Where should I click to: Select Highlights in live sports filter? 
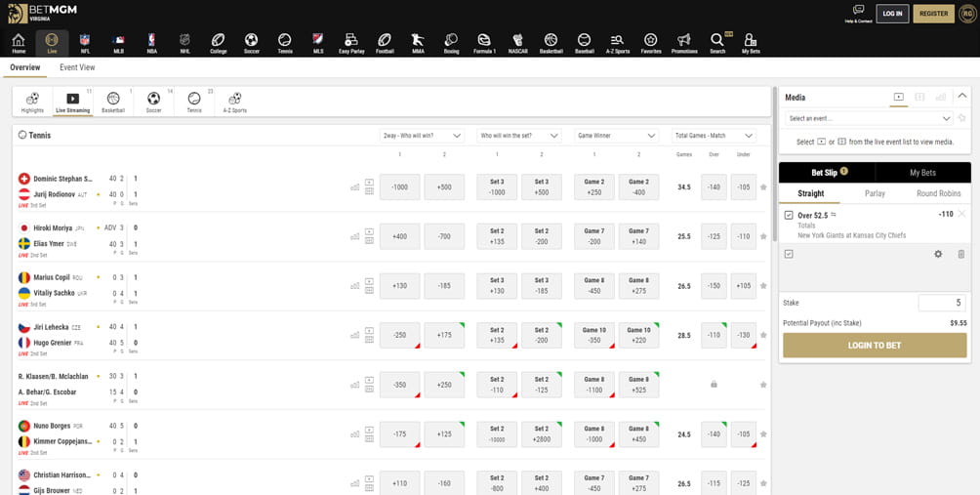pyautogui.click(x=32, y=102)
